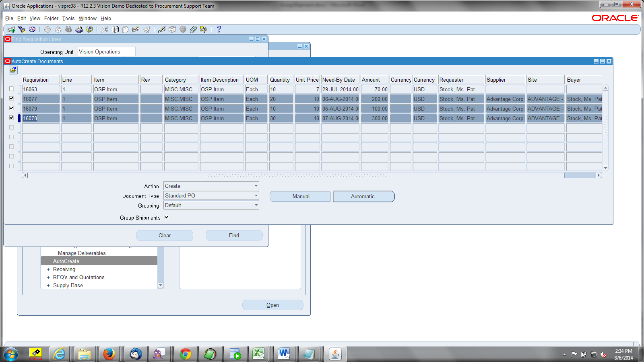
Task: Uncheck the checkbox for requisition 16078
Action: 11,118
